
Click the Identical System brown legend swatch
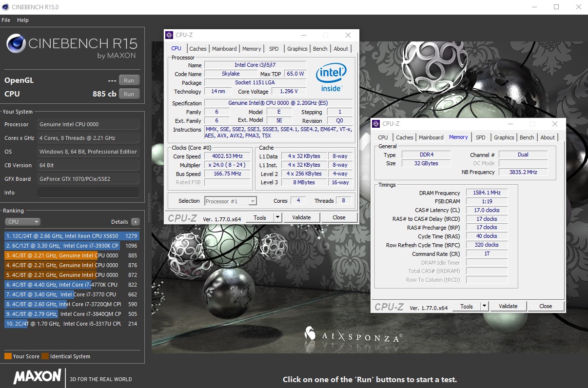45,356
